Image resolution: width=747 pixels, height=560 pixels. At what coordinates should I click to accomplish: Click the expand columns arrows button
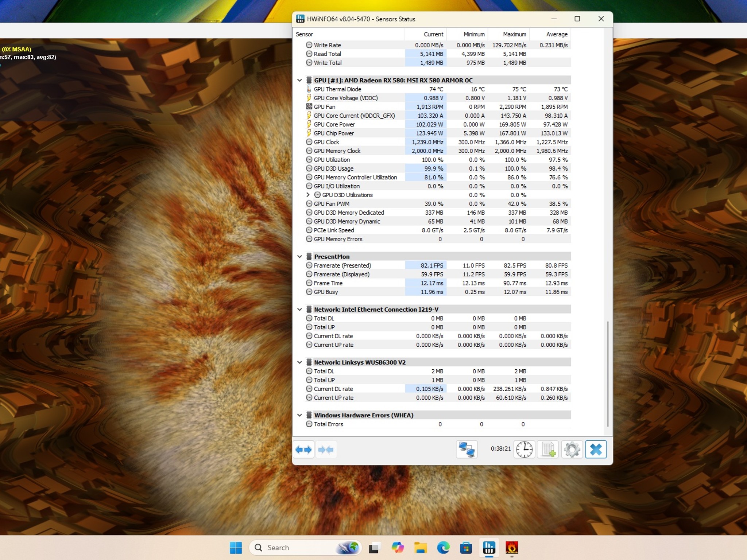(x=303, y=450)
